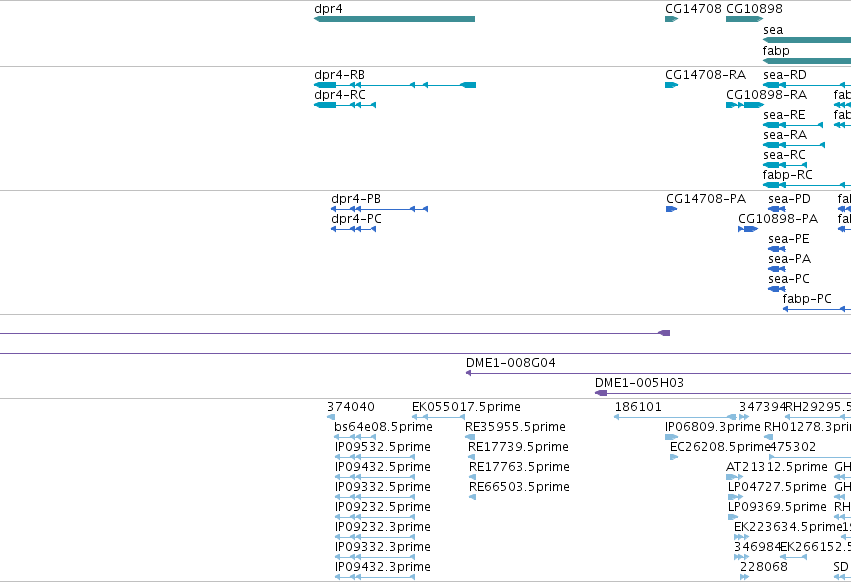The height and width of the screenshot is (582, 851).
Task: Select the dpr4 gene label
Action: pyautogui.click(x=328, y=9)
